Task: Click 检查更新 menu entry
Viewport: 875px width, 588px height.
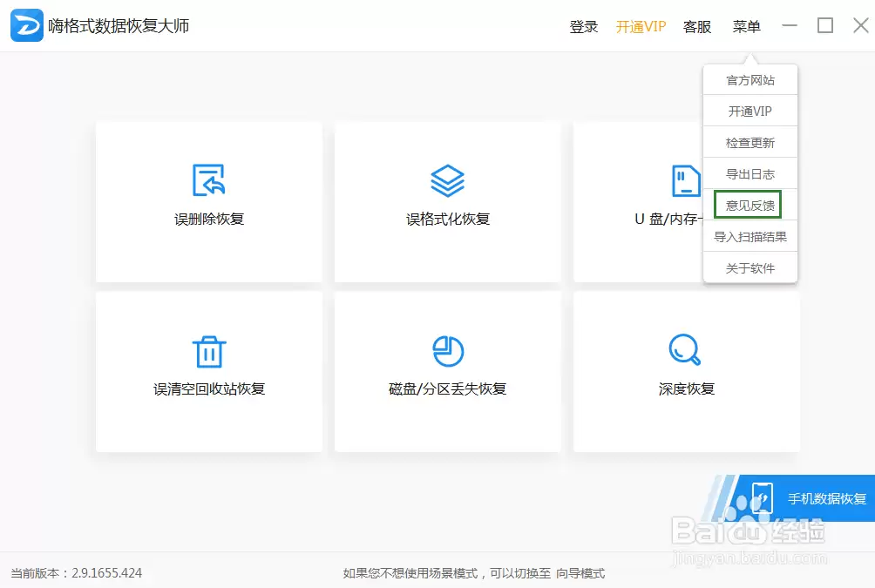Action: coord(750,143)
